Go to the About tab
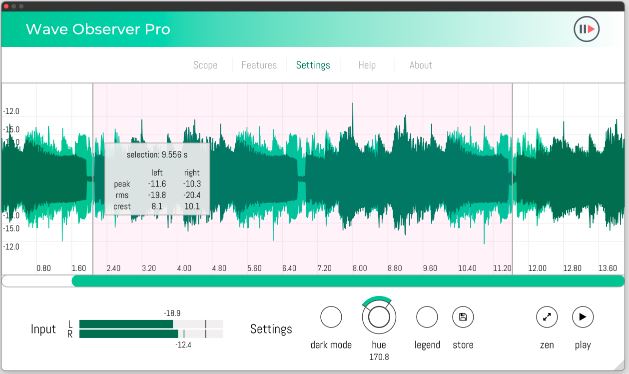 click(420, 65)
